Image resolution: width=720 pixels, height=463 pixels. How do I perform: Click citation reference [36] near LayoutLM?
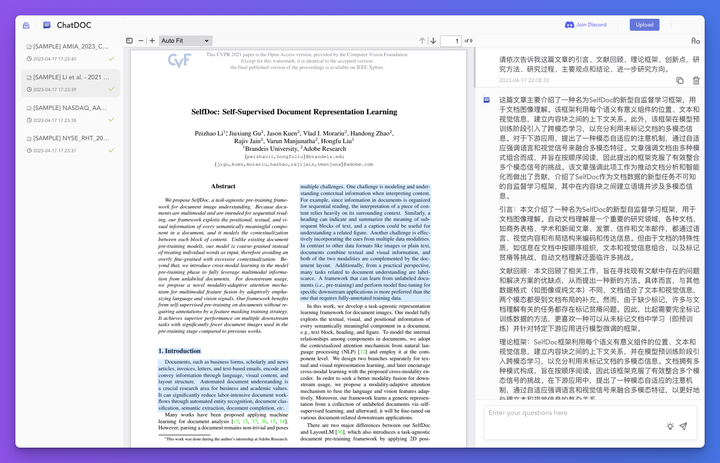(x=340, y=432)
